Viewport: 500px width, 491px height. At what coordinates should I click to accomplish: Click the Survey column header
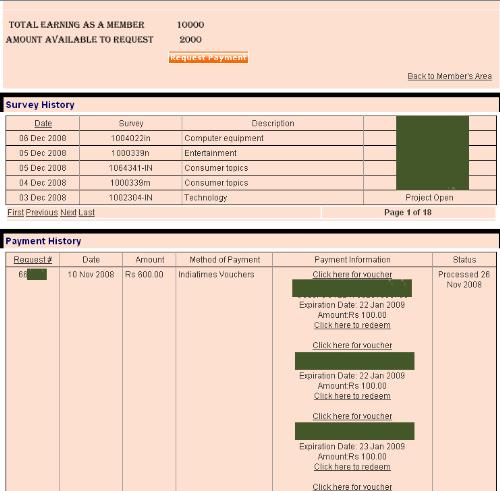131,123
